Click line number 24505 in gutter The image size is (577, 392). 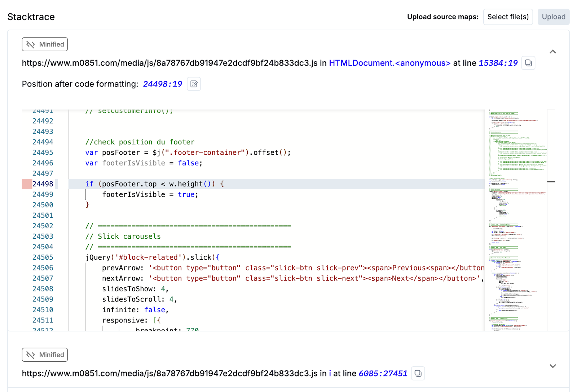pyautogui.click(x=43, y=257)
